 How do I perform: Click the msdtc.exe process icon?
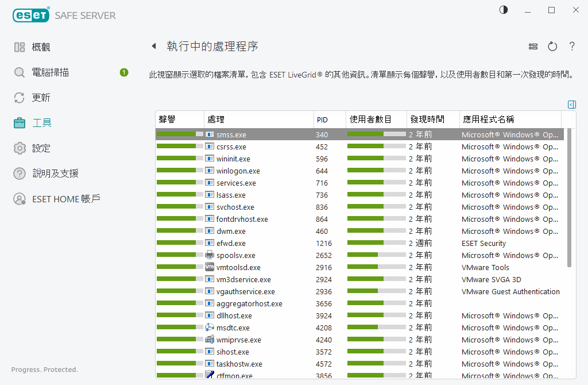[210, 328]
